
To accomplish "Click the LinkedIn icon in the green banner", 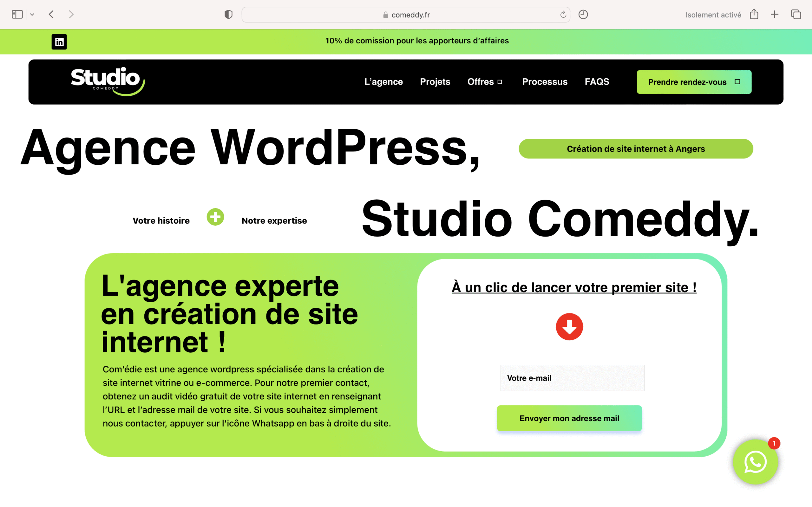I will pyautogui.click(x=59, y=42).
